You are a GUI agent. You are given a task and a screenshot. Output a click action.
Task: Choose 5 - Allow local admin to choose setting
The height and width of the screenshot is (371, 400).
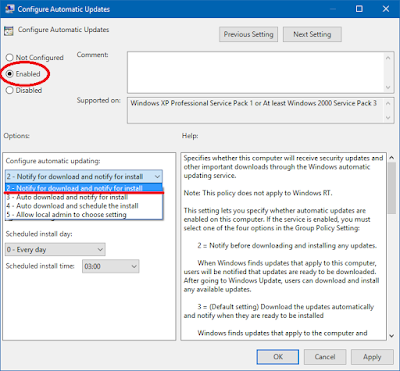(84, 214)
